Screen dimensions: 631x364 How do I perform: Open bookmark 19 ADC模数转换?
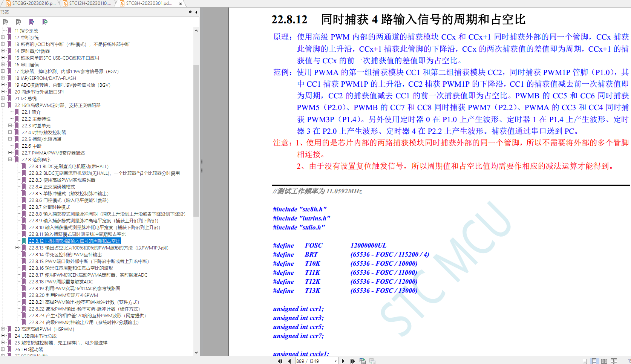pos(63,85)
